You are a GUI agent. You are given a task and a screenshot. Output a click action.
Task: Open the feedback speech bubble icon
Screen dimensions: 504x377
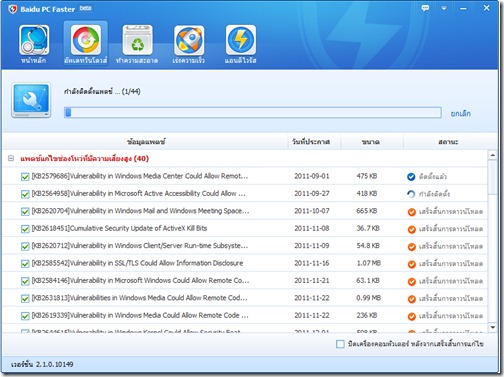tap(425, 8)
